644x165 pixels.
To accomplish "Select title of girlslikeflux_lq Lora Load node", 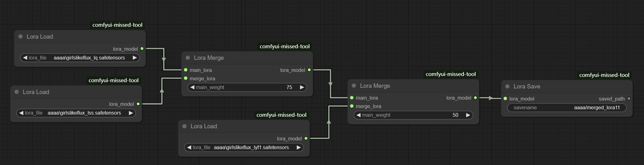I will (x=40, y=36).
